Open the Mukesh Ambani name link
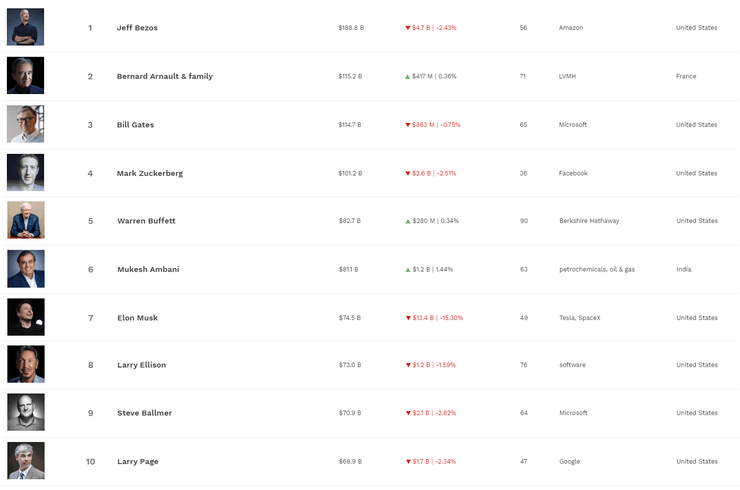Screen dimensions: 740x490 pyautogui.click(x=148, y=269)
